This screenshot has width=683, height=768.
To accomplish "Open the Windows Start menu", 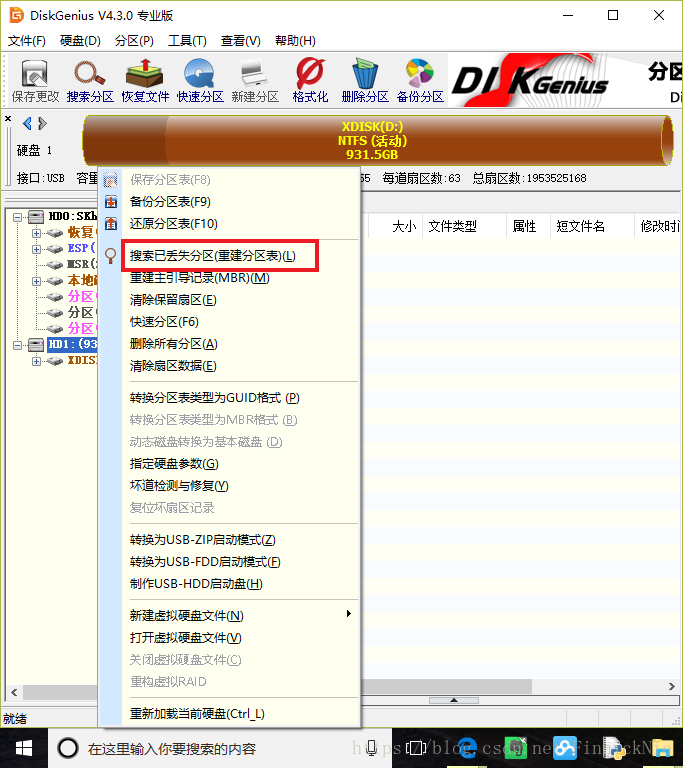I will (x=24, y=748).
